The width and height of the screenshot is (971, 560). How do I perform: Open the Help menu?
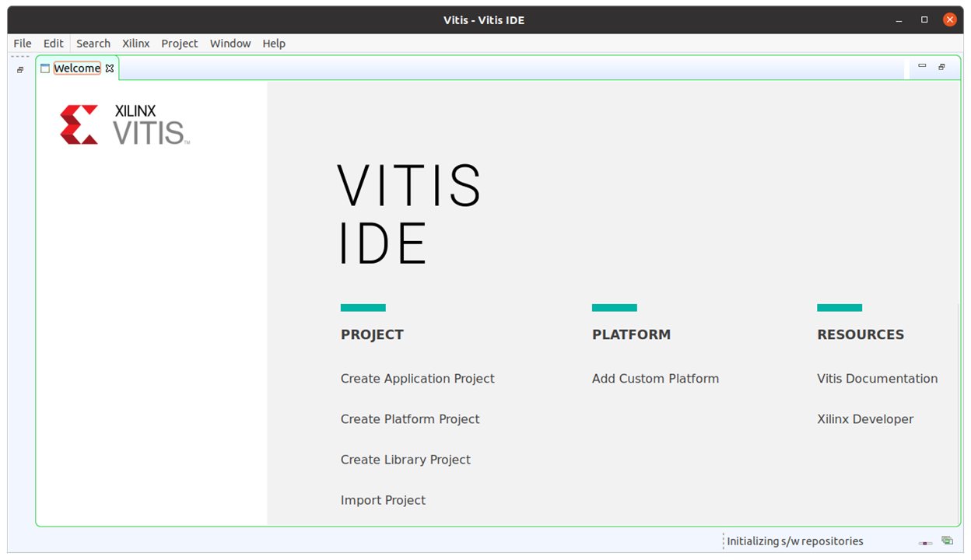coord(274,44)
